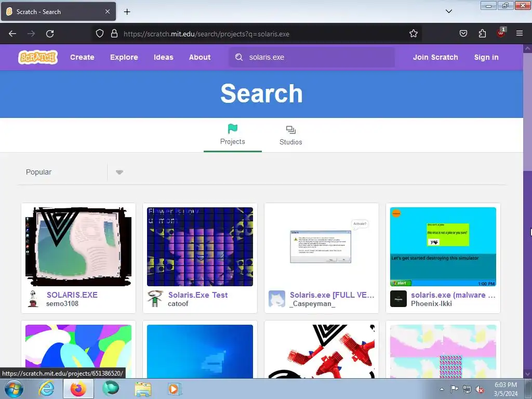
Task: Open the Explore menu item
Action: pos(124,57)
